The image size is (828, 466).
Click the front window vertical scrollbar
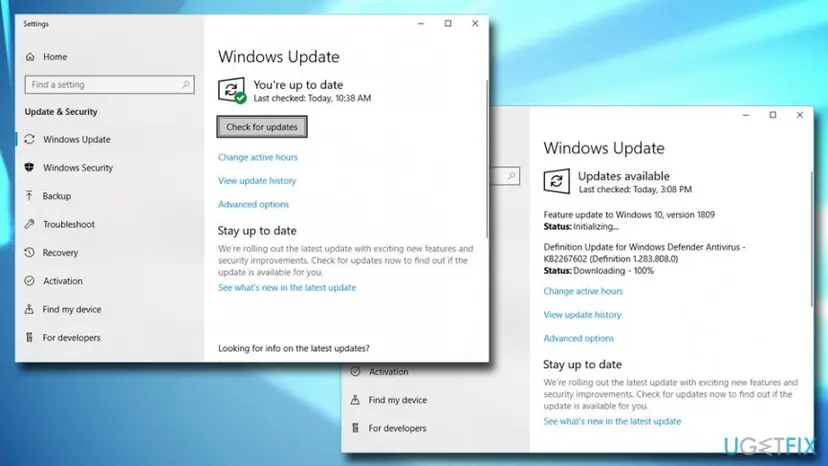tap(486, 159)
